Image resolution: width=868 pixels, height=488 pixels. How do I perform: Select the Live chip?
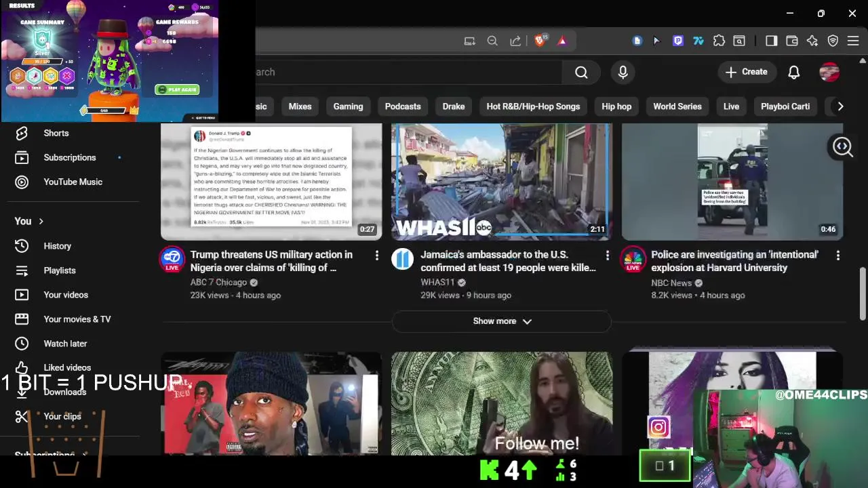(x=731, y=106)
